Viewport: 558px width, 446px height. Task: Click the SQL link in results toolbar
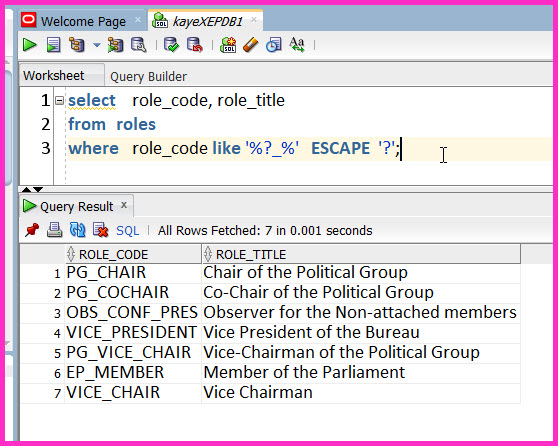coord(127,231)
